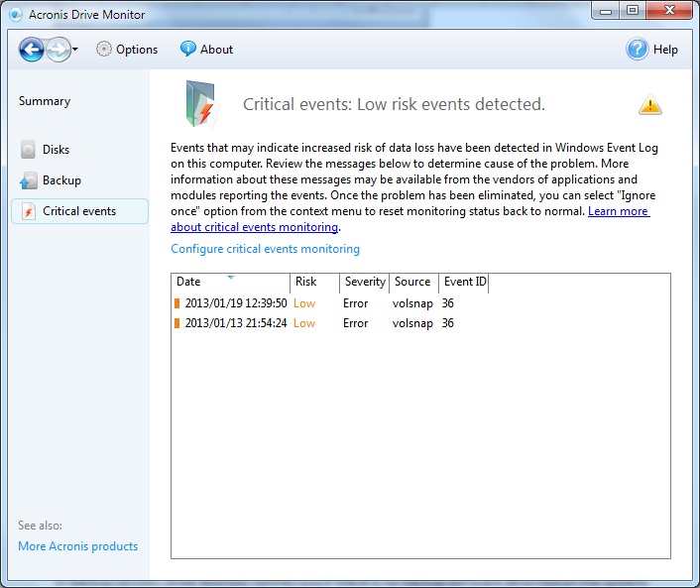Click the Date column sort arrow
This screenshot has height=588, width=700.
(231, 278)
